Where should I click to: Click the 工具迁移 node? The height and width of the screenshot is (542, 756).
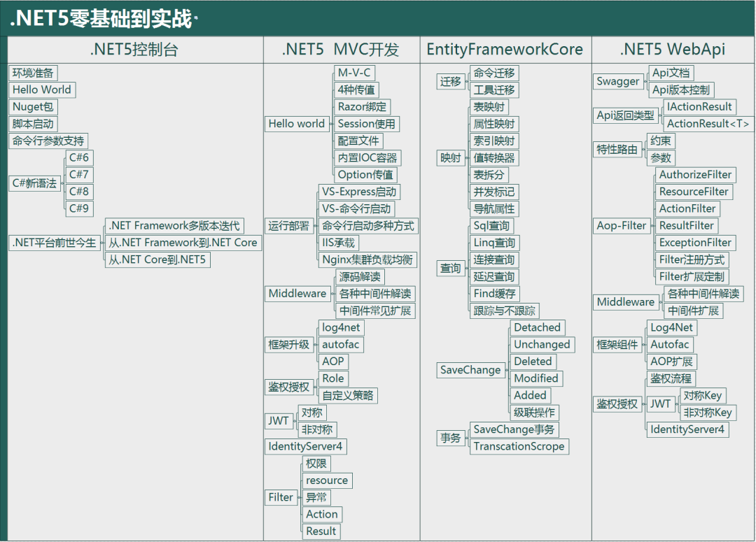tap(494, 90)
